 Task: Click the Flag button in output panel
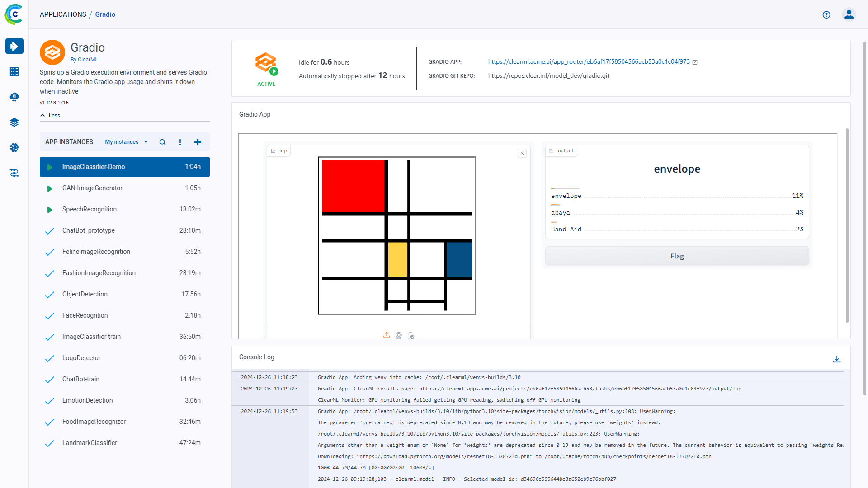[677, 256]
